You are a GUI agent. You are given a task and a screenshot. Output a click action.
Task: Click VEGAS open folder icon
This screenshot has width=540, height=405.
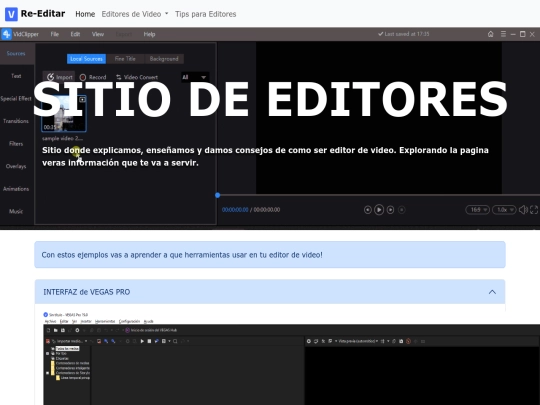point(55,330)
